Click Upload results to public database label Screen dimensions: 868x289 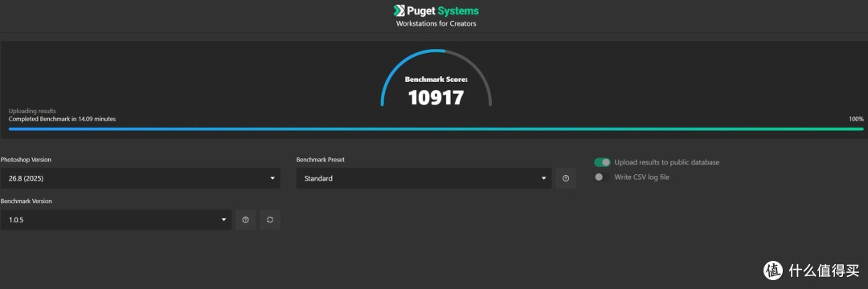667,162
